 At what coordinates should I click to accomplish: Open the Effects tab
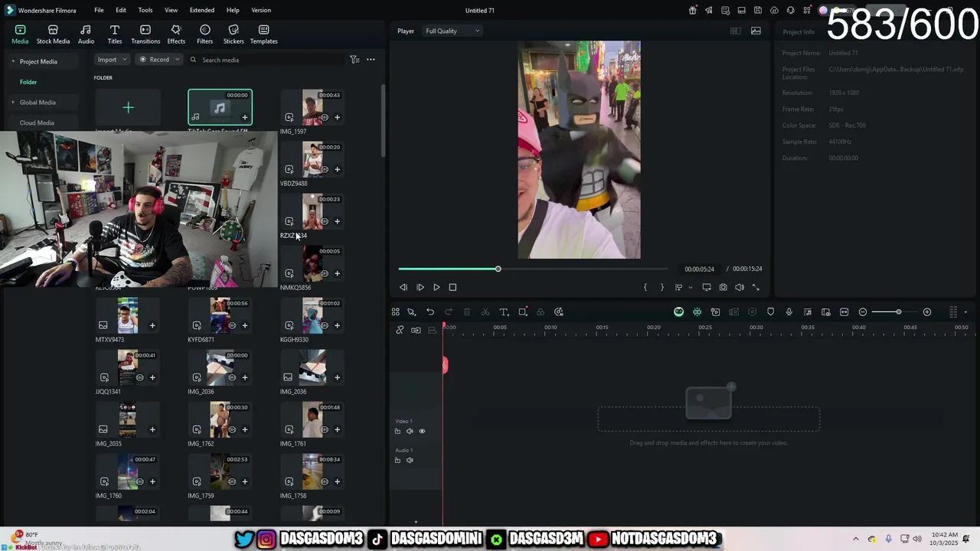(176, 34)
